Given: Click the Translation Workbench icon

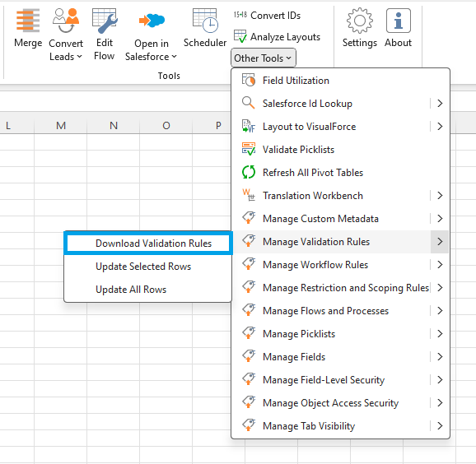Looking at the screenshot, I should click(x=249, y=195).
